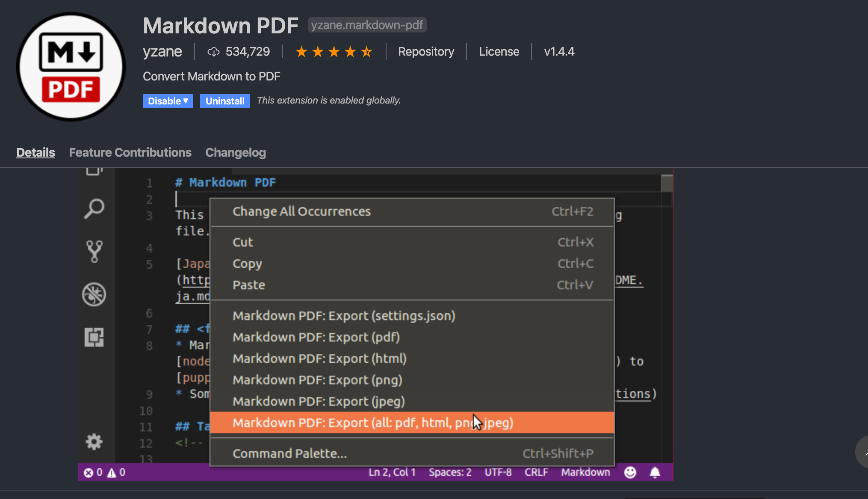Image resolution: width=868 pixels, height=499 pixels.
Task: Disable the extension with the Disable button
Action: (x=164, y=101)
